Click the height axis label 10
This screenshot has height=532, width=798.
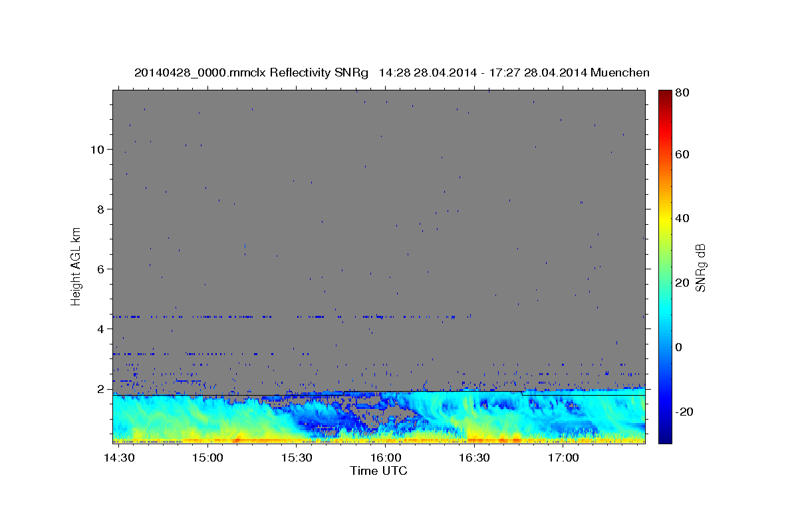point(98,149)
